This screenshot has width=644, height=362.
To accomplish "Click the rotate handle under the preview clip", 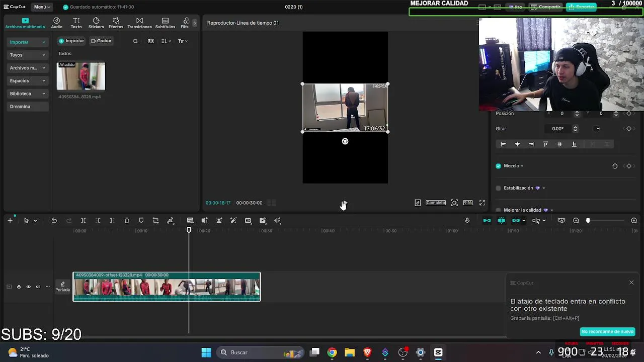I will tap(345, 141).
